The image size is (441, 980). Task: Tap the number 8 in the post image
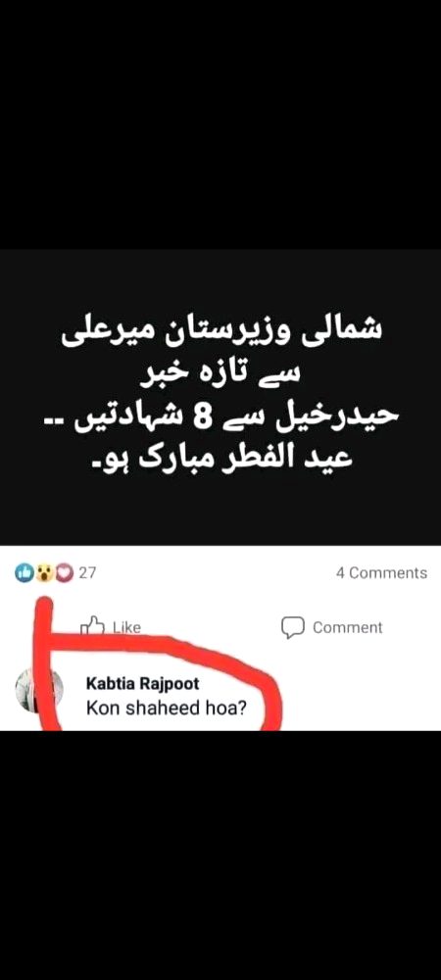[x=200, y=418]
